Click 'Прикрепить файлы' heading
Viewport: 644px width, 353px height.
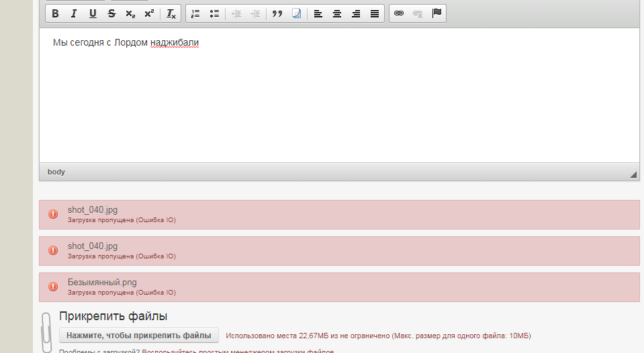pos(113,316)
